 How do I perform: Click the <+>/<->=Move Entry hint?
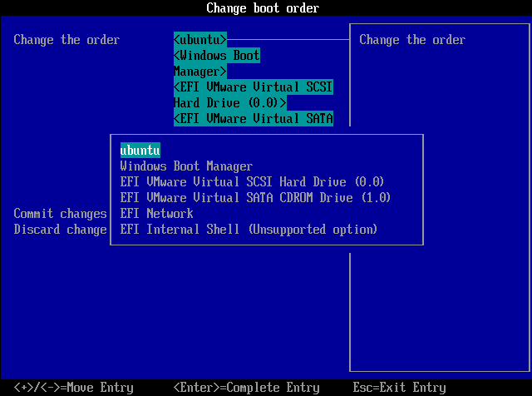pos(74,387)
